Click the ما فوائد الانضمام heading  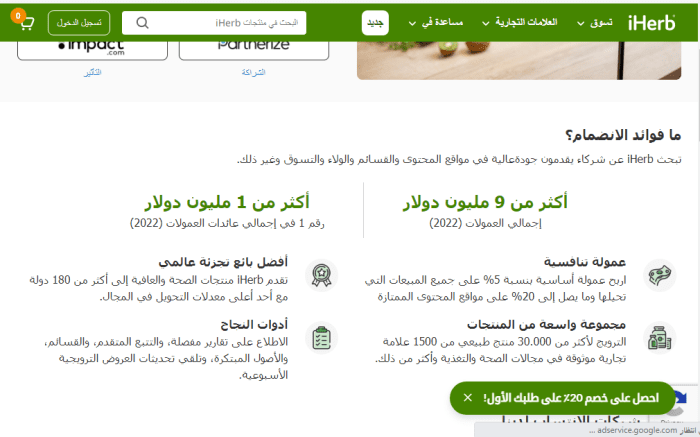pos(623,135)
